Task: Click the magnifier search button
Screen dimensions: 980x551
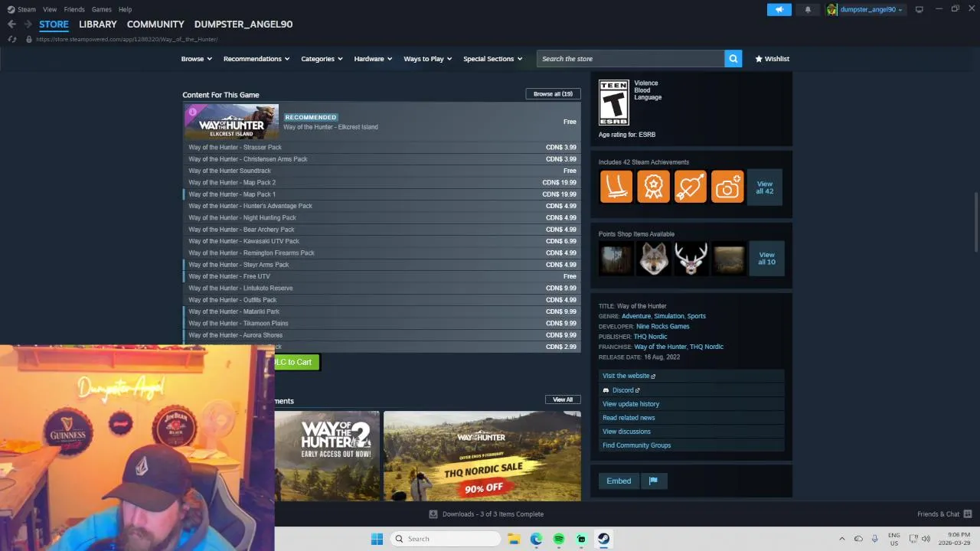Action: (733, 58)
